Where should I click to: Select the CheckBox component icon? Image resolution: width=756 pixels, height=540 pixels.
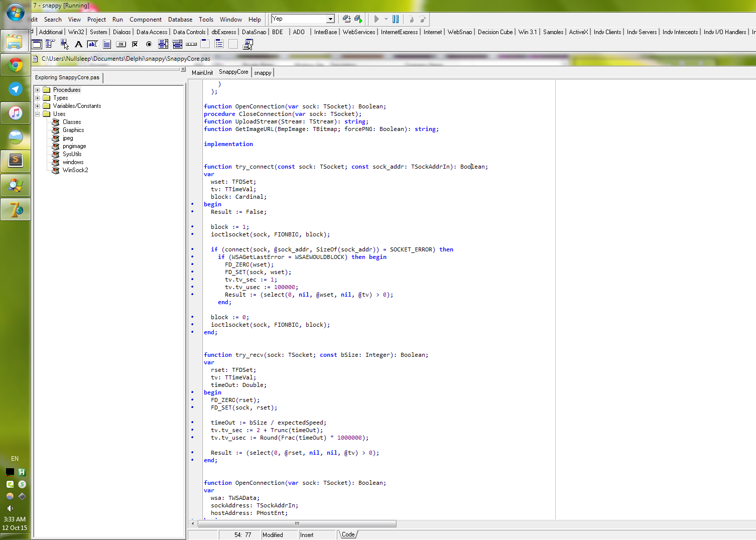click(x=135, y=44)
